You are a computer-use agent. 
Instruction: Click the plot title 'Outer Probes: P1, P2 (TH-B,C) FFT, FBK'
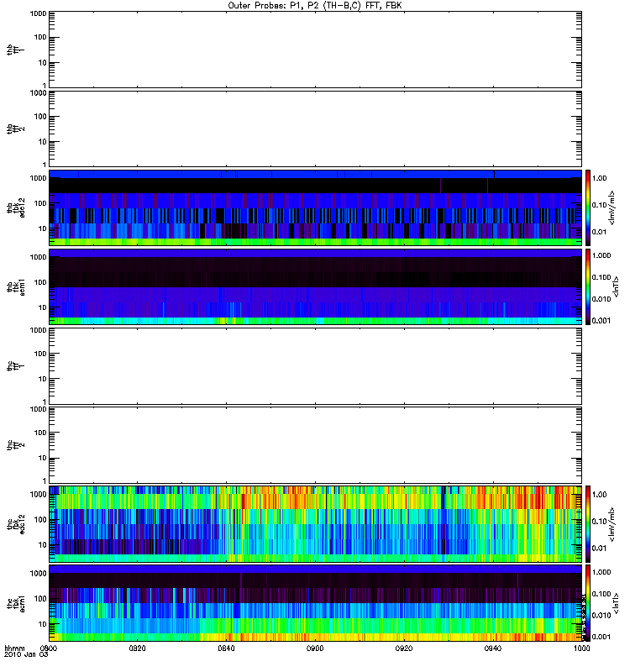pos(315,6)
